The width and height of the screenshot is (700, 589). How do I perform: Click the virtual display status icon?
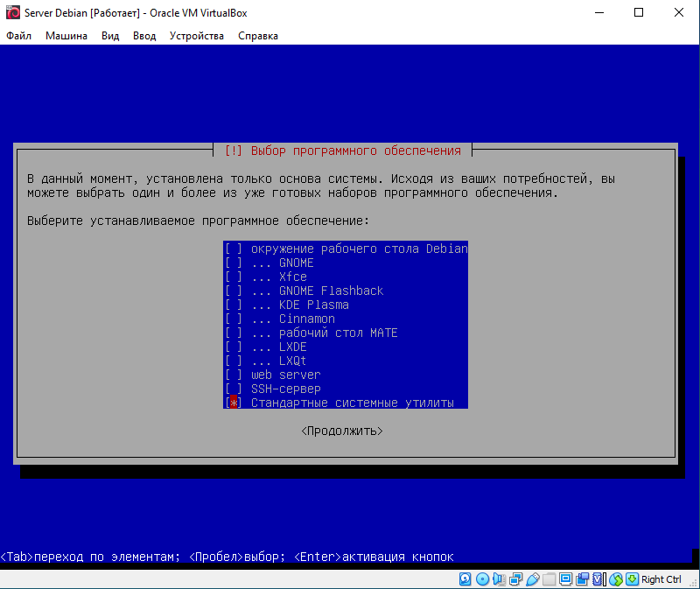(x=565, y=579)
